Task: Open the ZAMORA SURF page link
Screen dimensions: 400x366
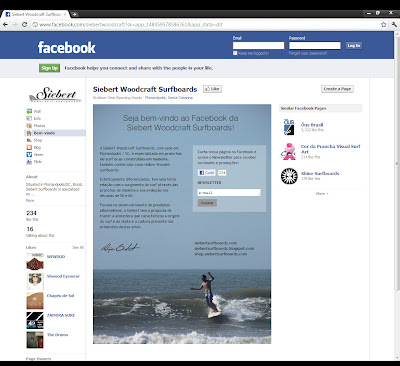Action: click(61, 315)
